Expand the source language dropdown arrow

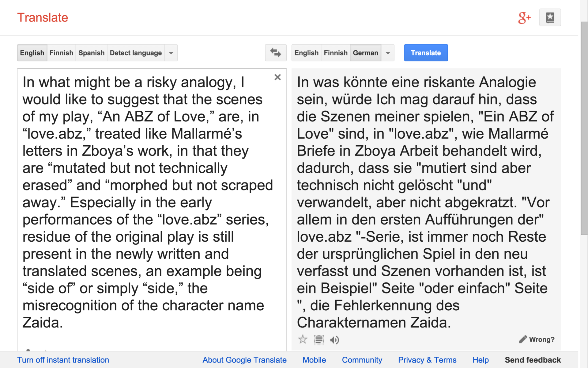[x=171, y=53]
